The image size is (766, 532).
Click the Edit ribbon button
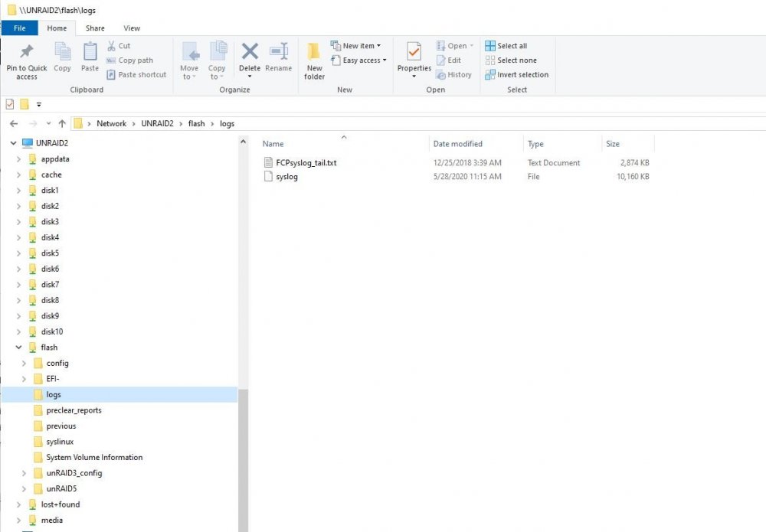coord(448,60)
